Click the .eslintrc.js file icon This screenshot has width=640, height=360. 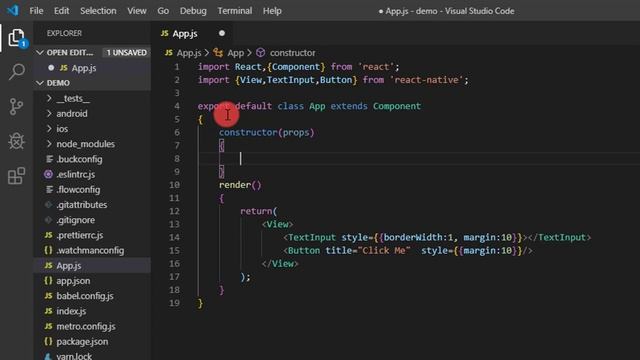coord(48,174)
